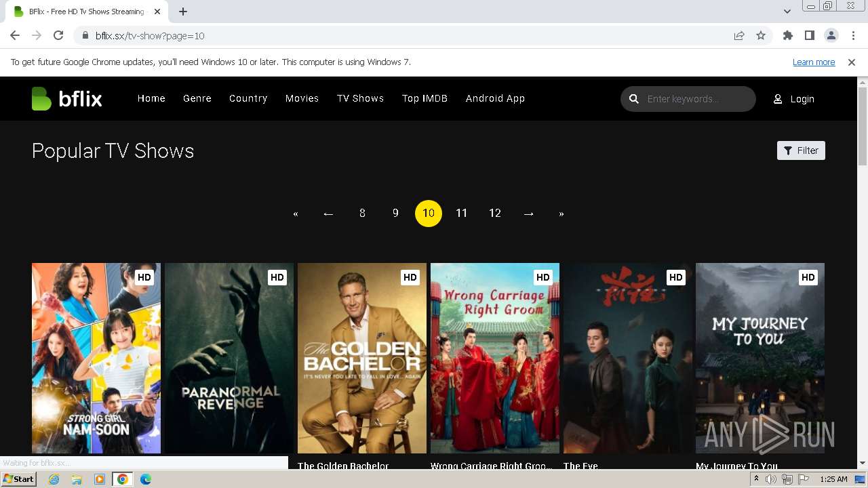The image size is (868, 488).
Task: Open the Learn more link
Action: tap(814, 62)
